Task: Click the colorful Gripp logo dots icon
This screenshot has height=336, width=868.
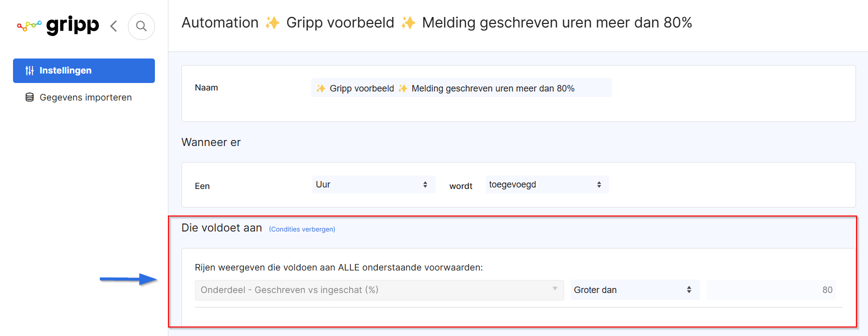Action: click(x=29, y=25)
